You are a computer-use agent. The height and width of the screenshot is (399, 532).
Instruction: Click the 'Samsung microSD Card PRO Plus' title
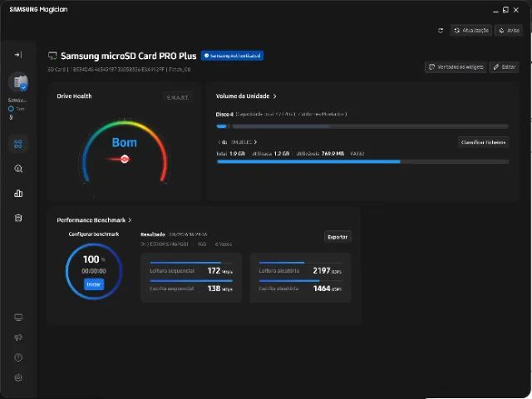tap(129, 56)
